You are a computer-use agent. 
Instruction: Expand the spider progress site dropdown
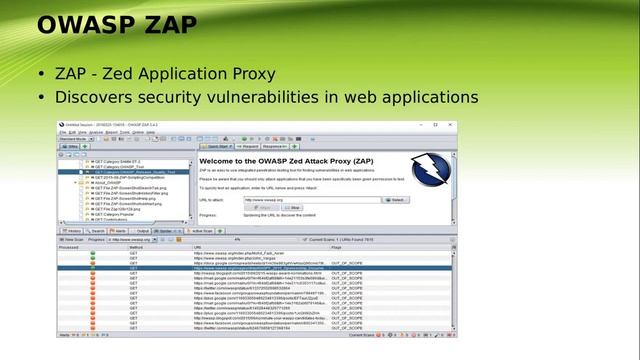[132, 240]
